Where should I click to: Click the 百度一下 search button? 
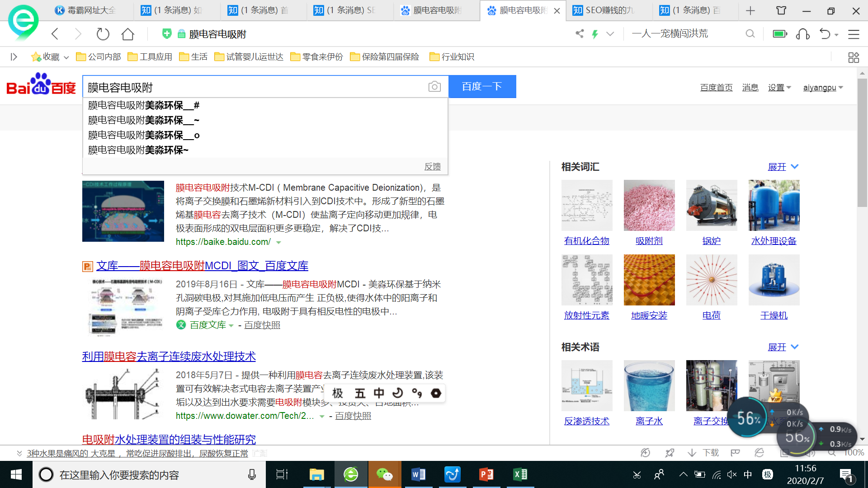(482, 86)
